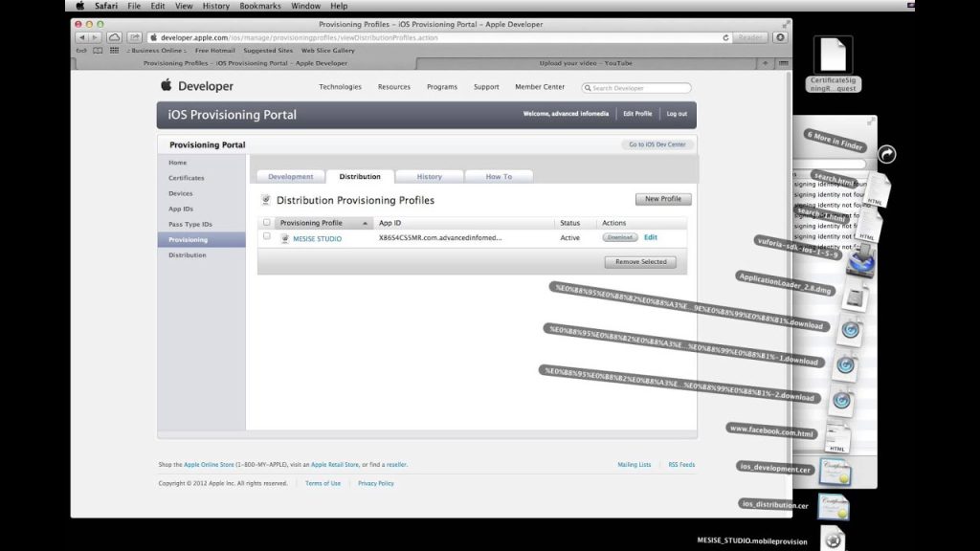980x551 pixels.
Task: Select Provisioning in portal sidebar
Action: (x=201, y=240)
